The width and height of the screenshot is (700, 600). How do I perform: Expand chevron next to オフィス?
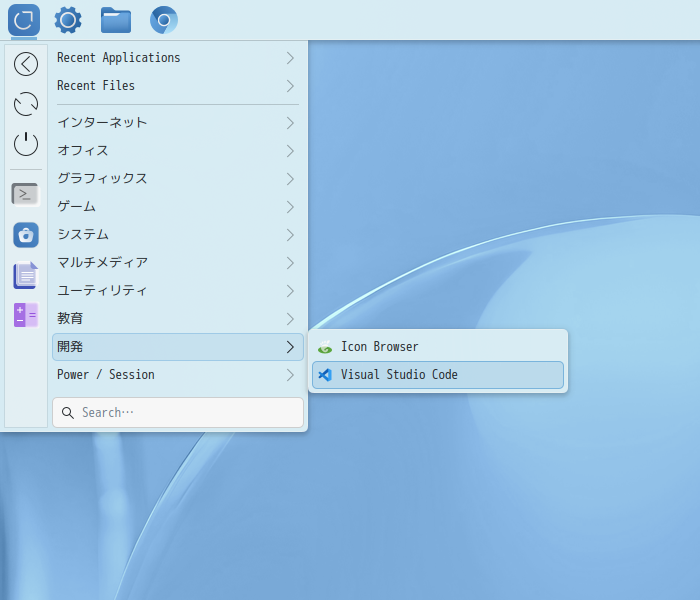pos(290,151)
